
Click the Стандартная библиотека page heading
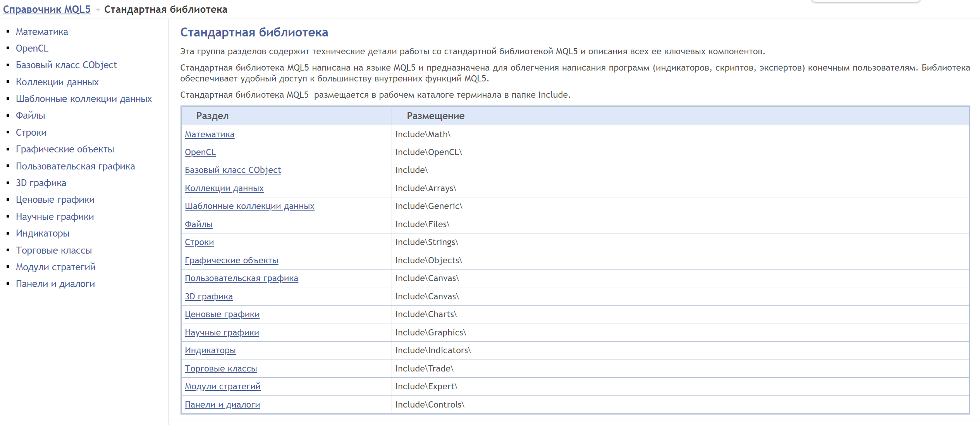[254, 32]
